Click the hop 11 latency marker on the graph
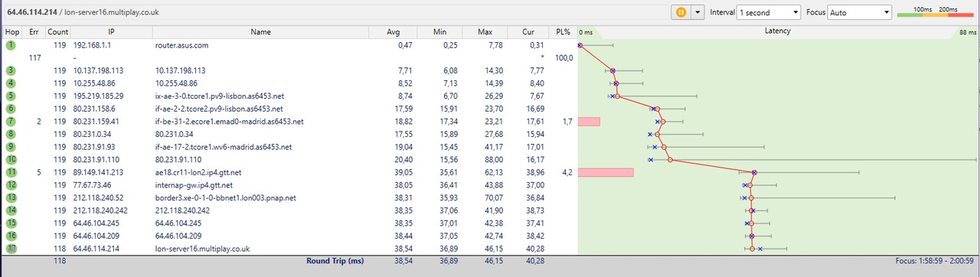The height and width of the screenshot is (277, 980). coord(755,173)
